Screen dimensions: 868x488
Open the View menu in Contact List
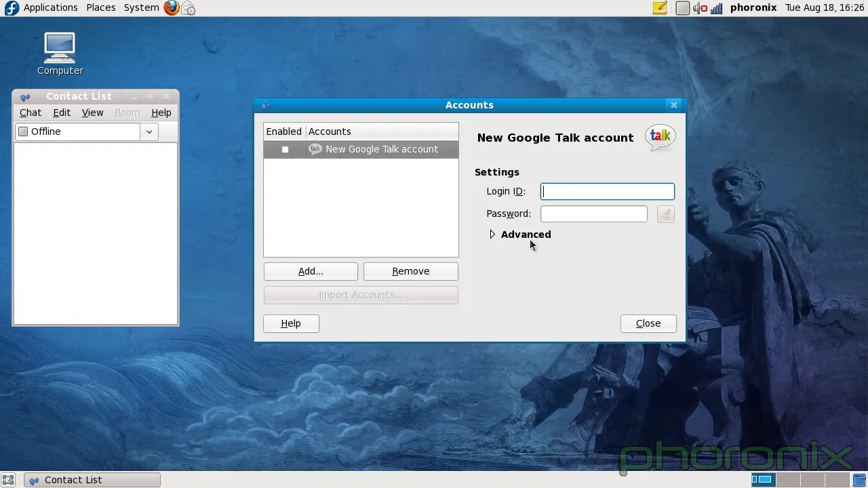tap(92, 113)
